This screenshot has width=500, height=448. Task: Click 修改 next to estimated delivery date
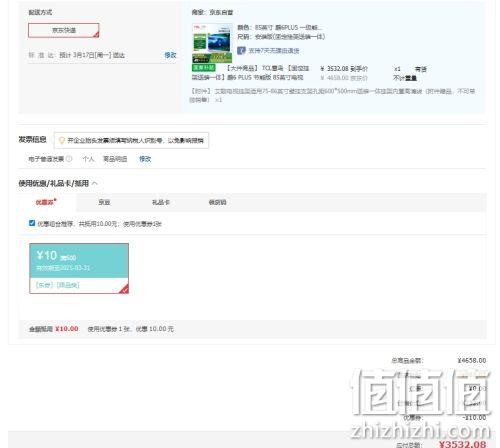(x=170, y=55)
